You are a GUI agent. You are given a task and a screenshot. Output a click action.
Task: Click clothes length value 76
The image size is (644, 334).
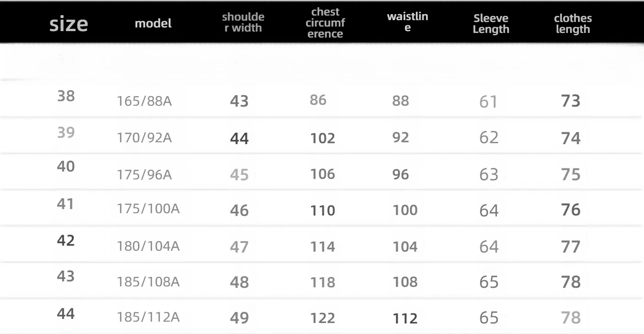point(571,210)
